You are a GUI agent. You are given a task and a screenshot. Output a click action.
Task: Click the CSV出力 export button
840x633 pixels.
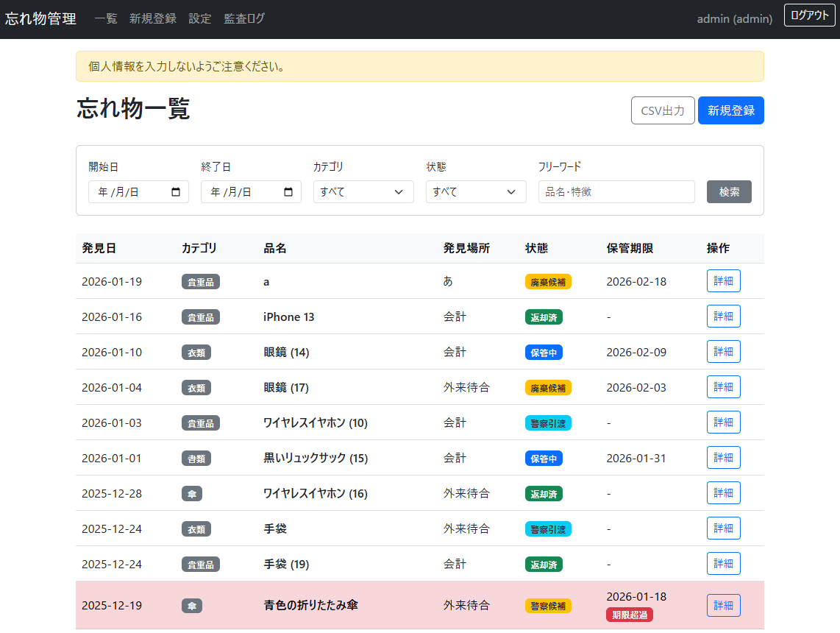pyautogui.click(x=663, y=110)
